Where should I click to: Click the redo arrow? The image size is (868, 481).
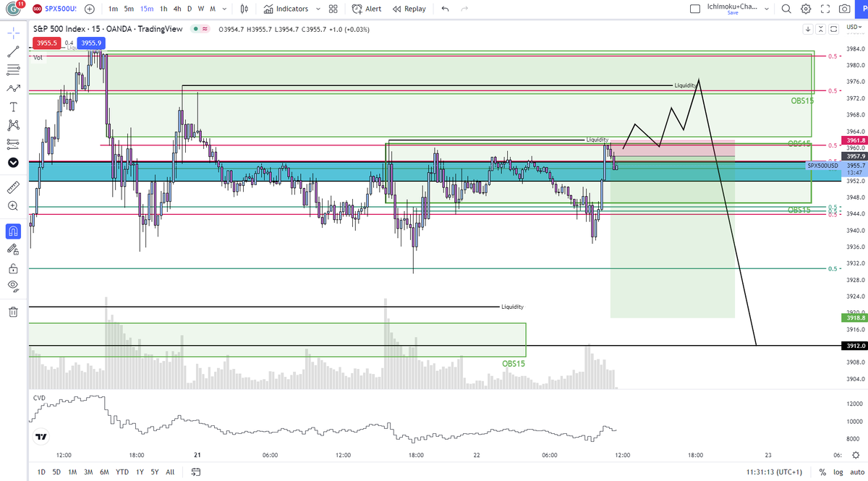tap(464, 9)
